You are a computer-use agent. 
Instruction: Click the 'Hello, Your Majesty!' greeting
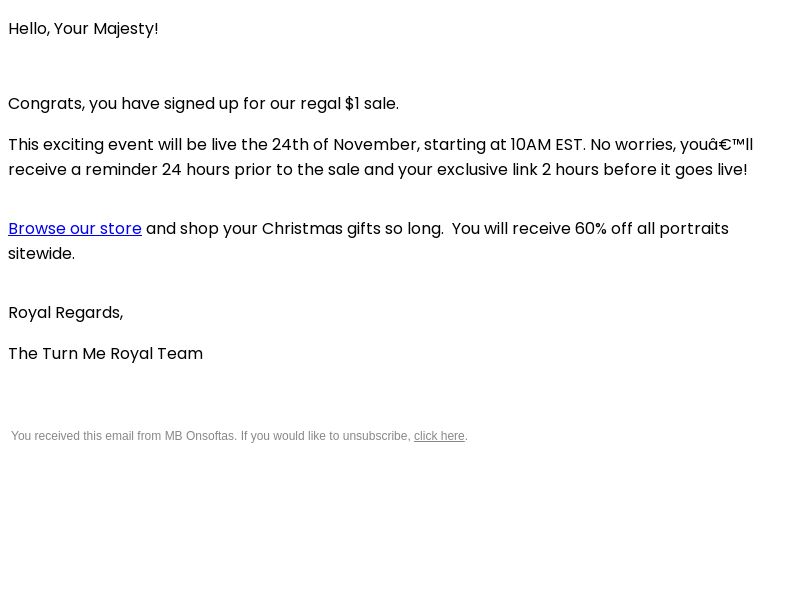click(83, 29)
